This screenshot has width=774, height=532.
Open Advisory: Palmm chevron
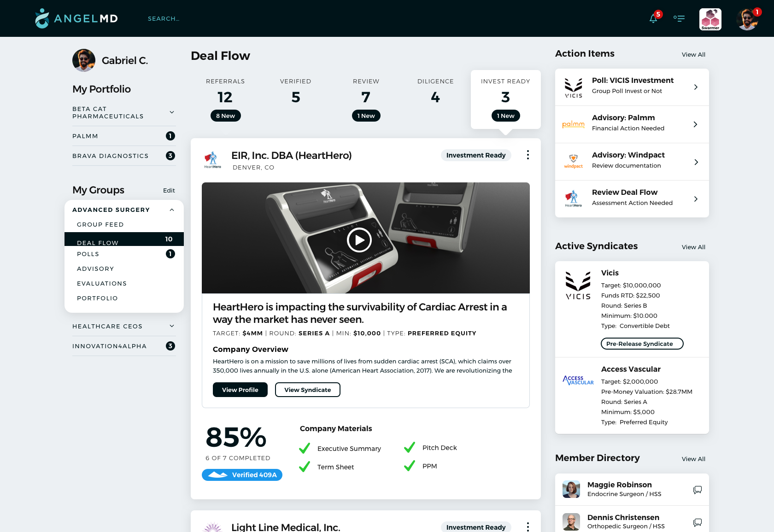point(696,124)
